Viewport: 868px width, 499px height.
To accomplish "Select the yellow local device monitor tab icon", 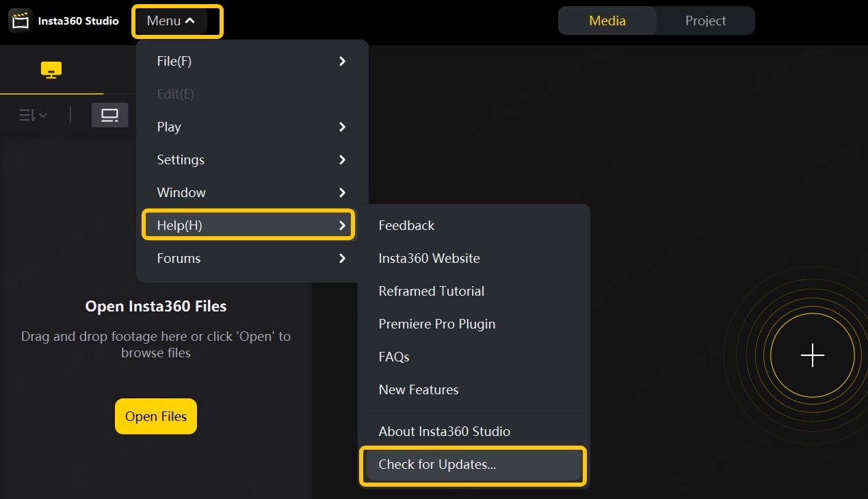I will pos(51,70).
